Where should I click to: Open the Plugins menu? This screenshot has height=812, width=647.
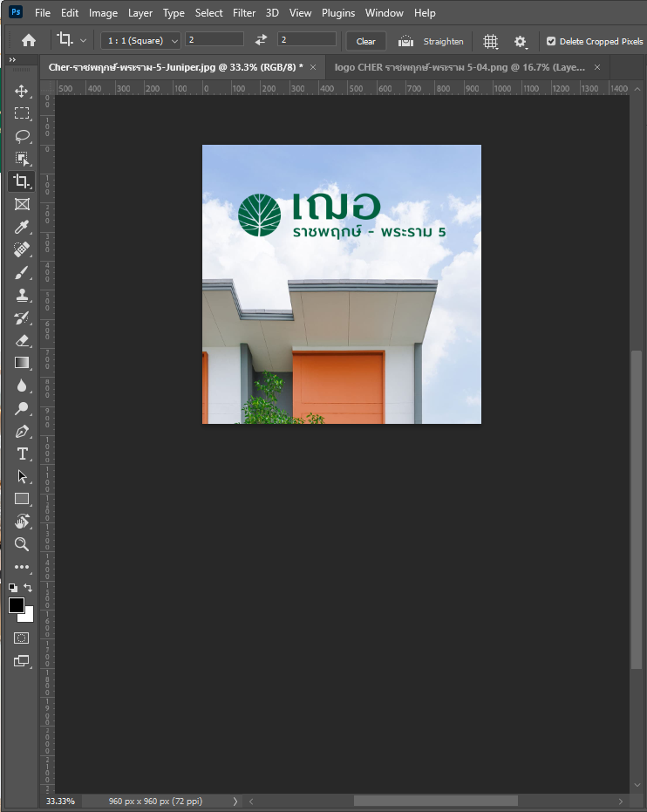(338, 13)
